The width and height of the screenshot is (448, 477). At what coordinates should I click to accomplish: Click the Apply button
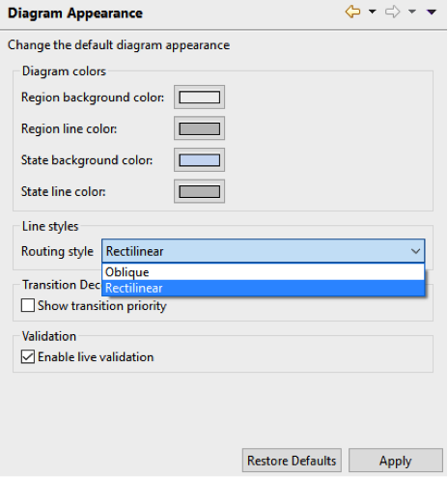point(396,461)
